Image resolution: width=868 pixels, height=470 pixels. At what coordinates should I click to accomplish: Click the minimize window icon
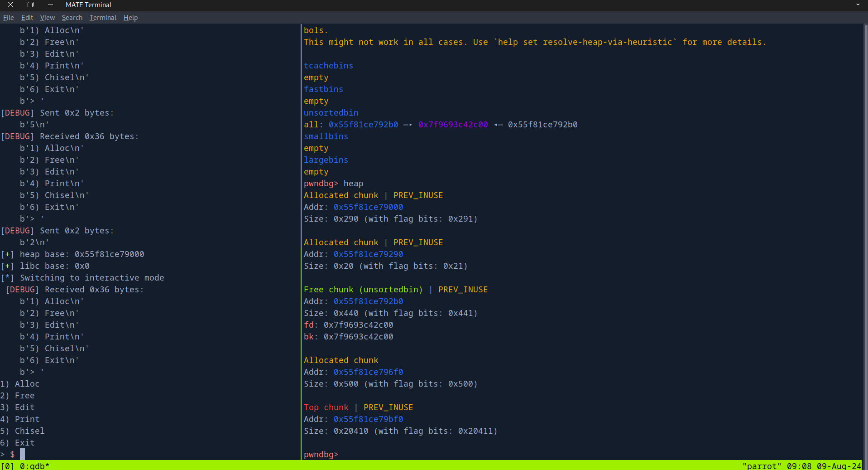pyautogui.click(x=50, y=5)
